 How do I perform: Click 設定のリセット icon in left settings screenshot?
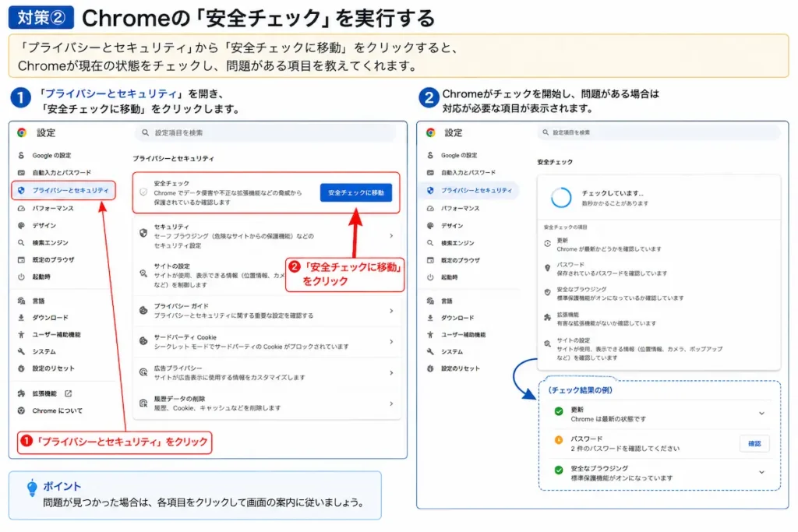coord(21,368)
